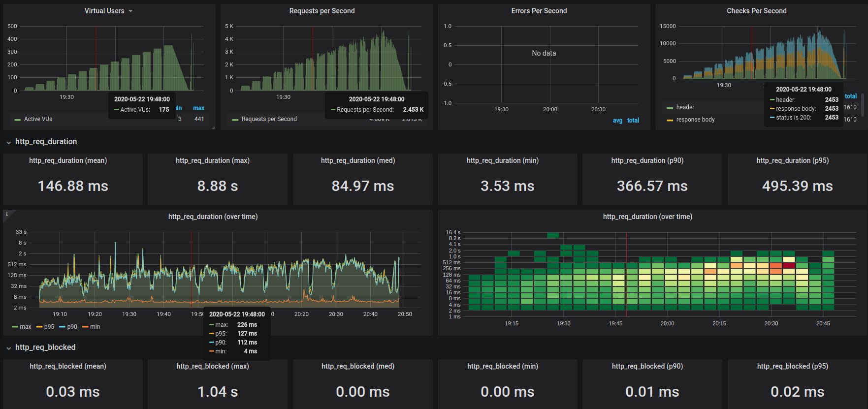Screen dimensions: 868x409
Task: Open http_req_blocked (med) panel title menu
Action: (358, 366)
